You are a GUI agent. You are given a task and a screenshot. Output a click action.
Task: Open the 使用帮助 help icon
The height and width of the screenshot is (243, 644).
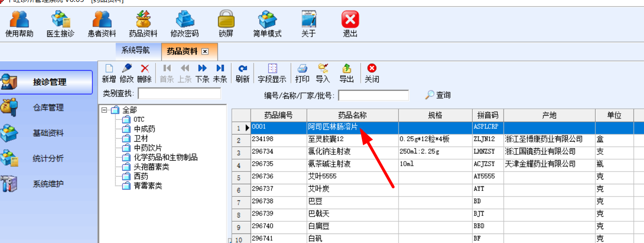(x=19, y=24)
